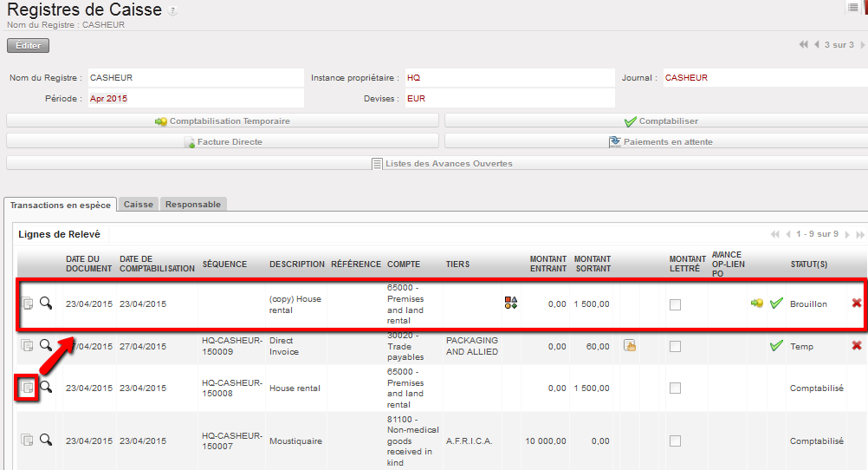Open analytic distribution icon on copy House rental
The image size is (868, 470).
tap(511, 304)
